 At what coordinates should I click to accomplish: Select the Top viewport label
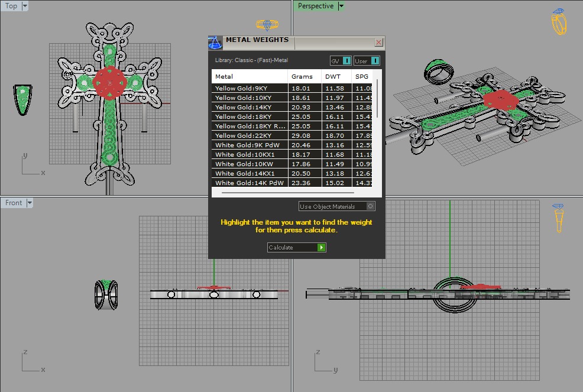pos(11,6)
